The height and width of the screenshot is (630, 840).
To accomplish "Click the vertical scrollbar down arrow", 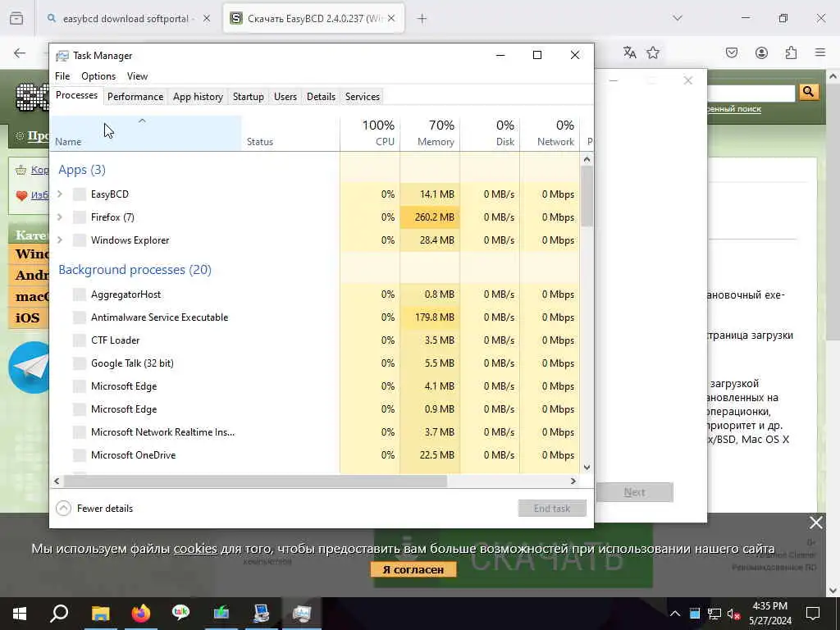I will coord(587,467).
